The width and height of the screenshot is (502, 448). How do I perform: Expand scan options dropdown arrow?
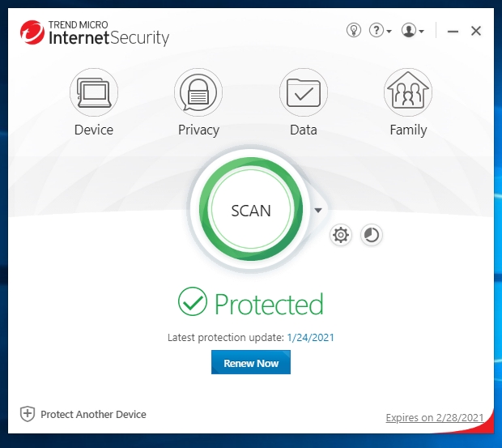point(318,211)
